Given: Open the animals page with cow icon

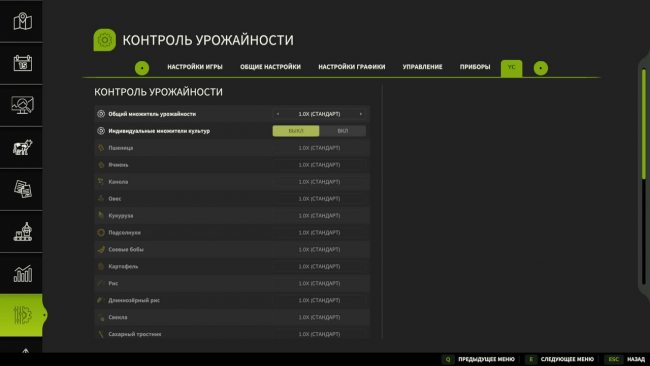Looking at the screenshot, I should 22,148.
